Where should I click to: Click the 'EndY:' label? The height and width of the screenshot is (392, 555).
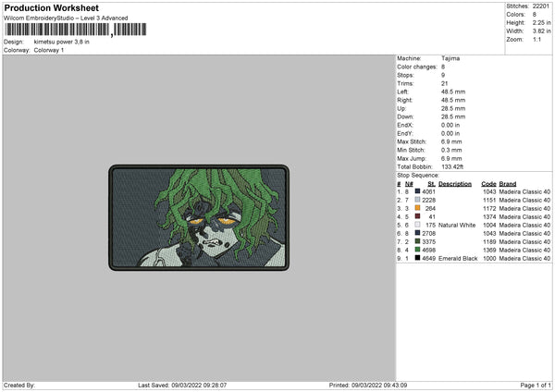click(405, 133)
